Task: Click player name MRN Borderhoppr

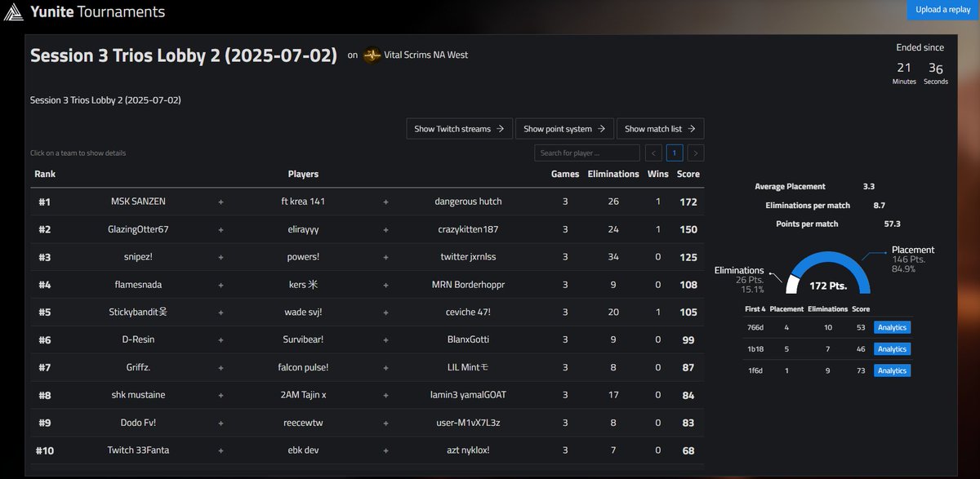Action: [468, 285]
